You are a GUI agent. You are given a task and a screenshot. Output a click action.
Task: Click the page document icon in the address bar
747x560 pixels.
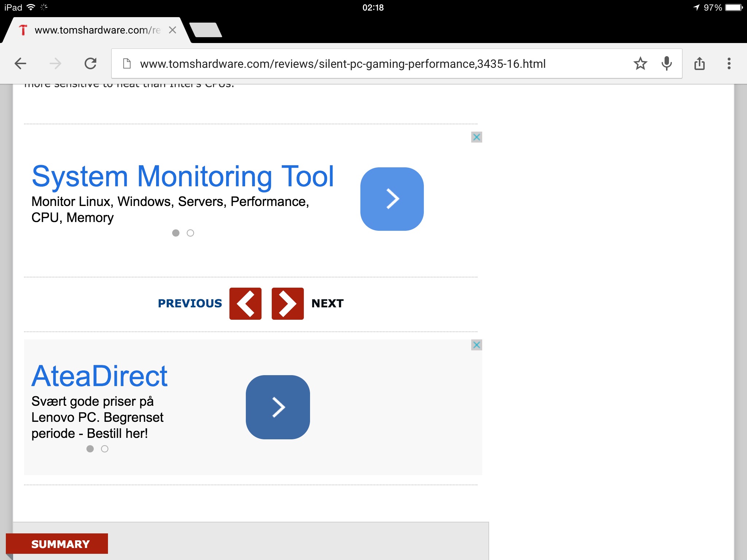[127, 64]
